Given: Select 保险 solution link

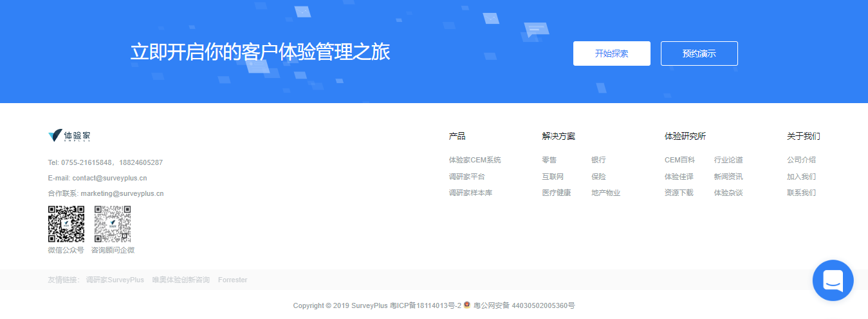Looking at the screenshot, I should 598,177.
